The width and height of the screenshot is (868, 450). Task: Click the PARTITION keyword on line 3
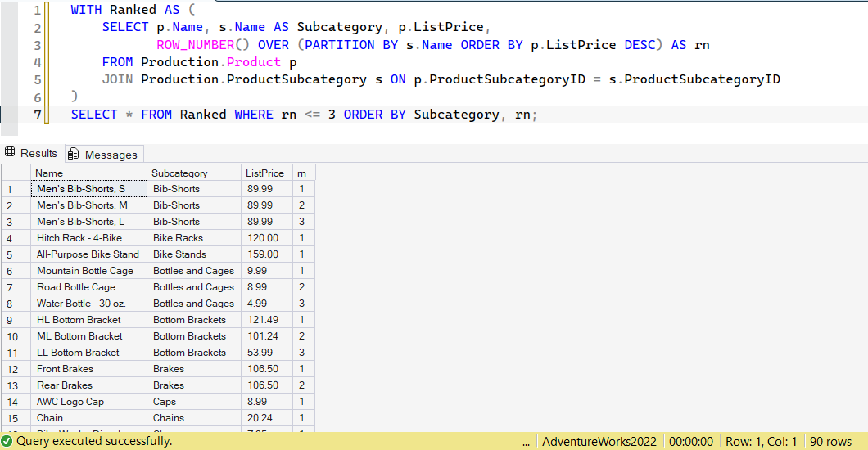coord(339,45)
